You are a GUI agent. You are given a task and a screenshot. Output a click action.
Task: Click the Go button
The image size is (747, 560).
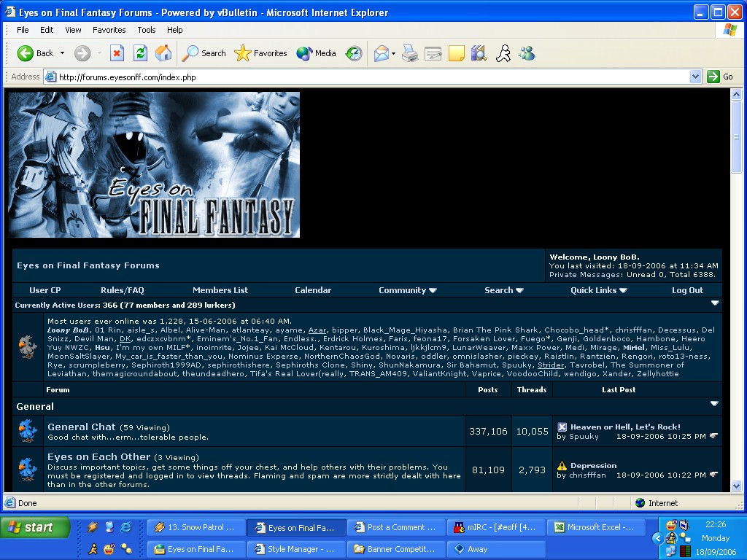point(720,77)
